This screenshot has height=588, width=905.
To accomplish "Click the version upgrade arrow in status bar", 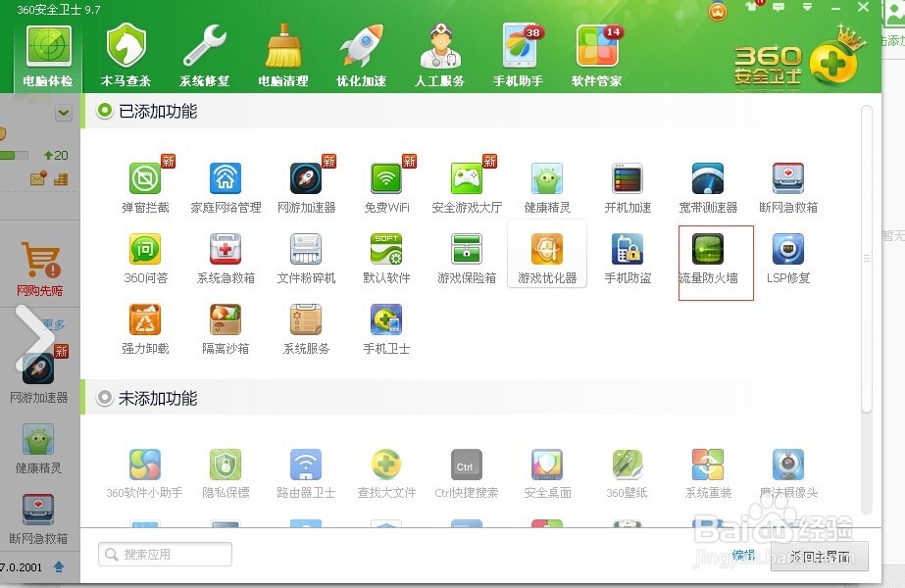I will [58, 566].
